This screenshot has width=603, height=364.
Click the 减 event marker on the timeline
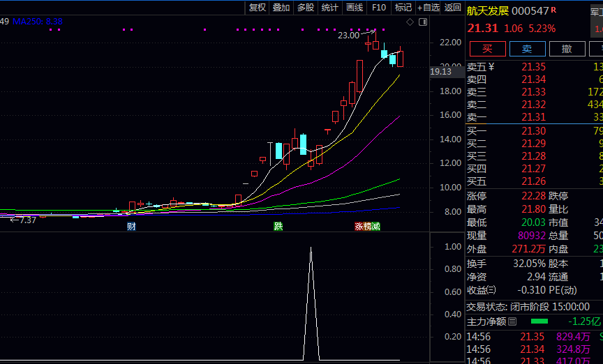point(376,227)
